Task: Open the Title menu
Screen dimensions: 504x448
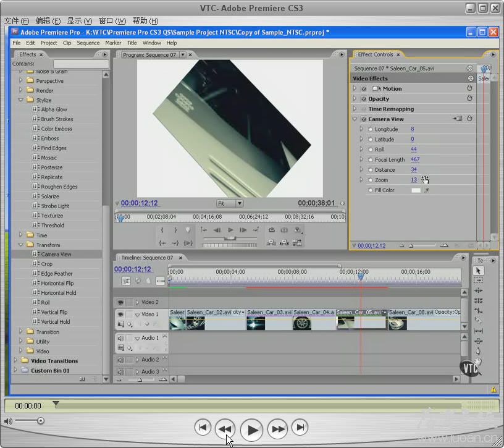Action: click(x=132, y=43)
